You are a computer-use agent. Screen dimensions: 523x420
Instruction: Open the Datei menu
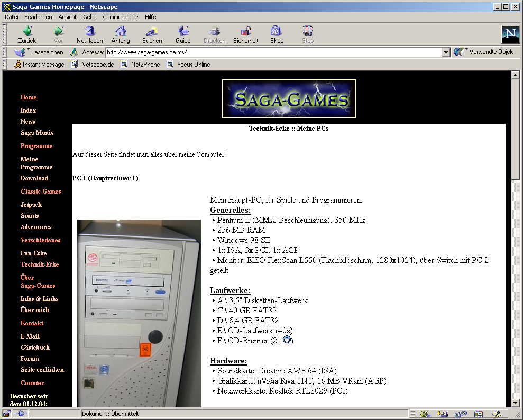pos(11,17)
